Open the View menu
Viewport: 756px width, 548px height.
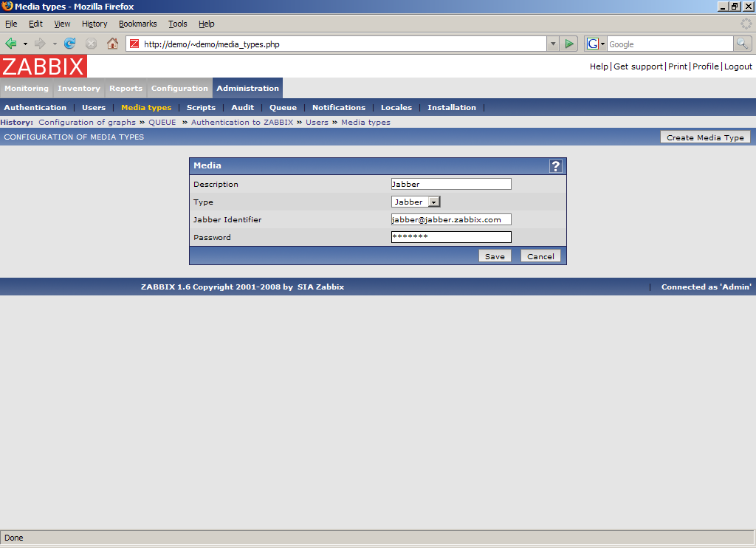point(62,24)
